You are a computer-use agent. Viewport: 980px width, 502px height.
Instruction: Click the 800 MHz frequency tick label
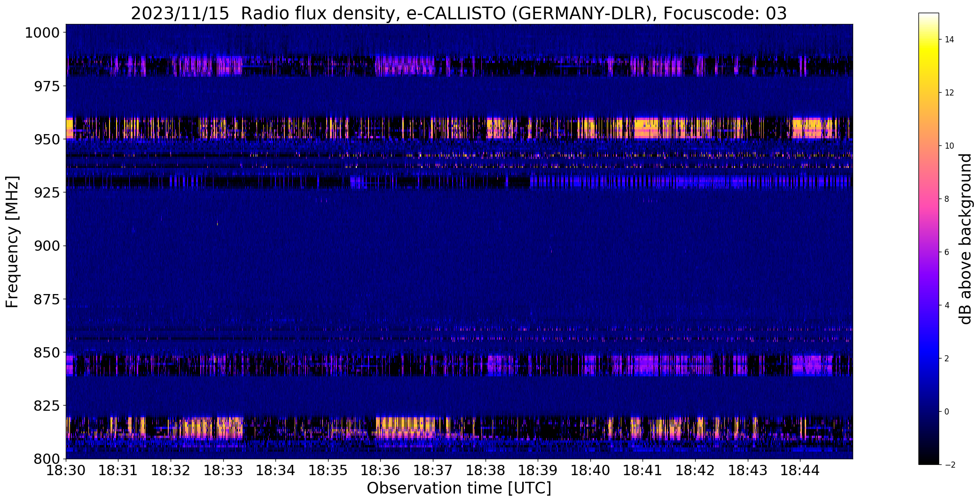point(47,459)
